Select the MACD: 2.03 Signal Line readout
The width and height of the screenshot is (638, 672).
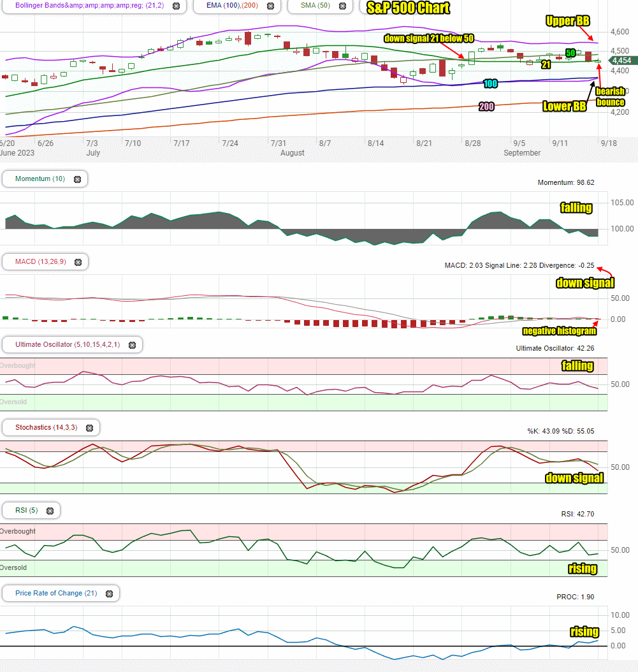(x=519, y=266)
